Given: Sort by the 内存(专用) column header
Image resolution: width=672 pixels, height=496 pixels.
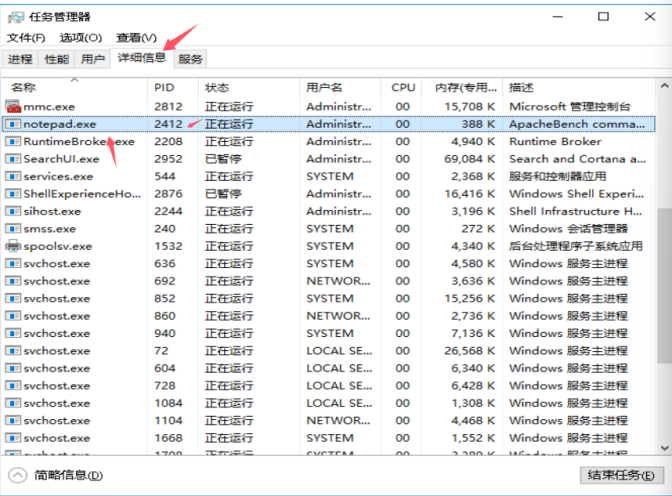Looking at the screenshot, I should [x=462, y=87].
